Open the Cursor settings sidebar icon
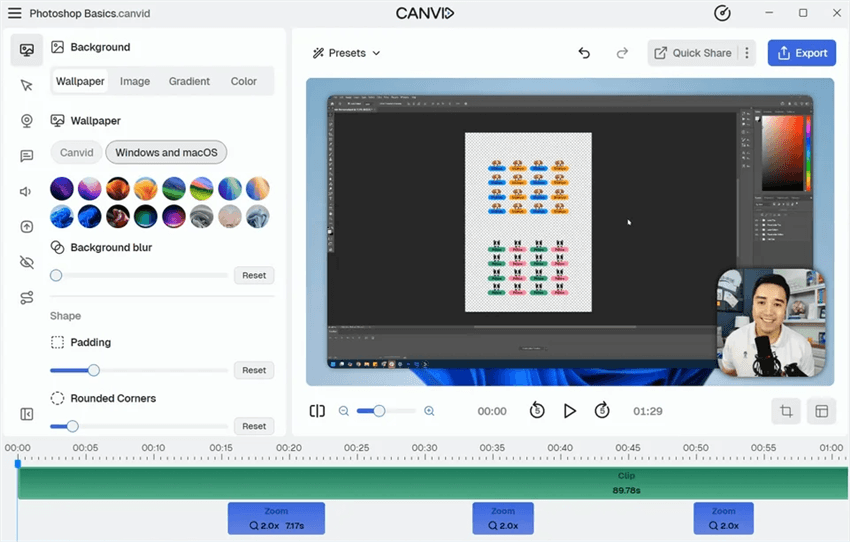The width and height of the screenshot is (850, 542). [27, 86]
